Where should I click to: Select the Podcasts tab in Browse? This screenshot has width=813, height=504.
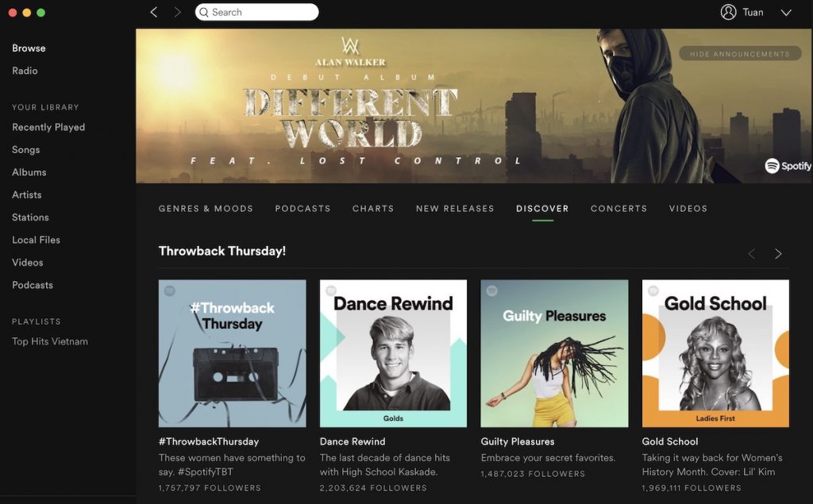pyautogui.click(x=302, y=209)
